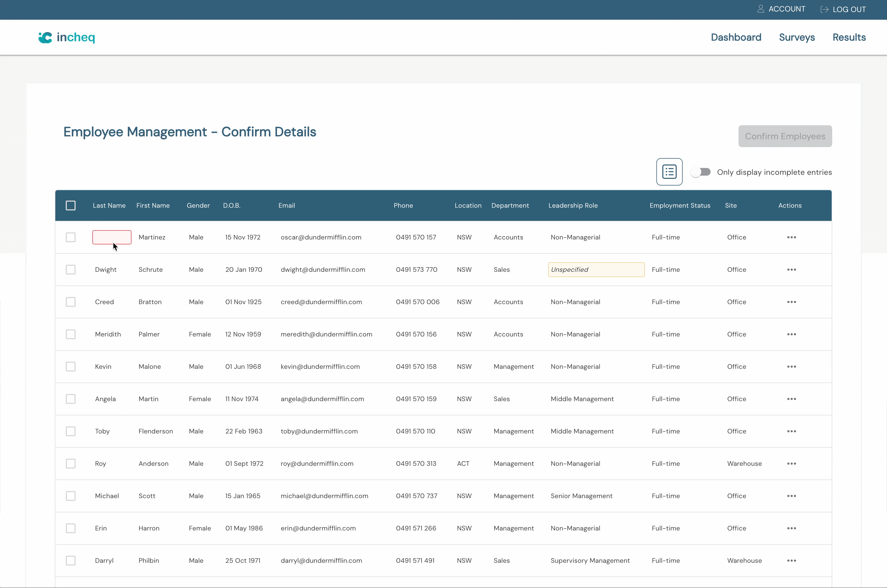This screenshot has width=887, height=588.
Task: Click email dwight@dundermifflin.com
Action: pos(323,270)
